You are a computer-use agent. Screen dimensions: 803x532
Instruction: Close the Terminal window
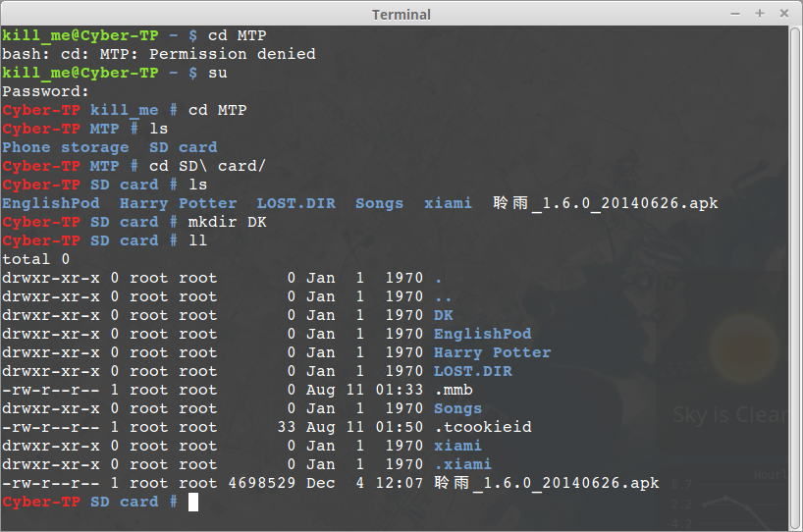[784, 14]
